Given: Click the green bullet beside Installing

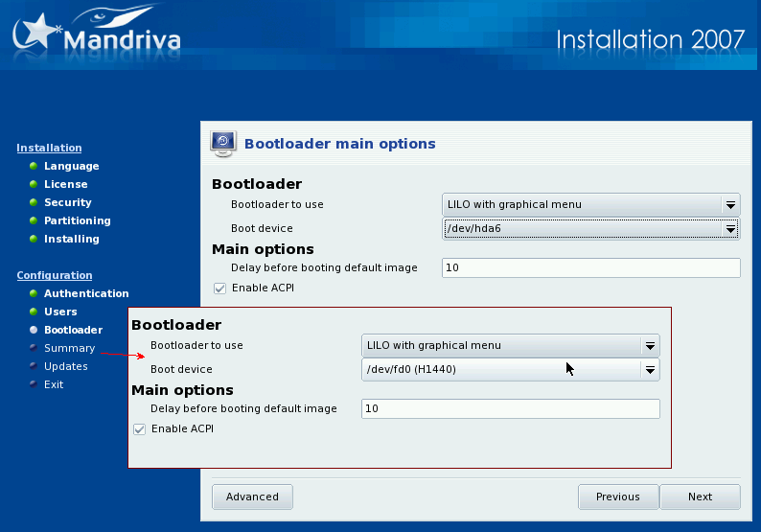Looking at the screenshot, I should click(x=34, y=239).
